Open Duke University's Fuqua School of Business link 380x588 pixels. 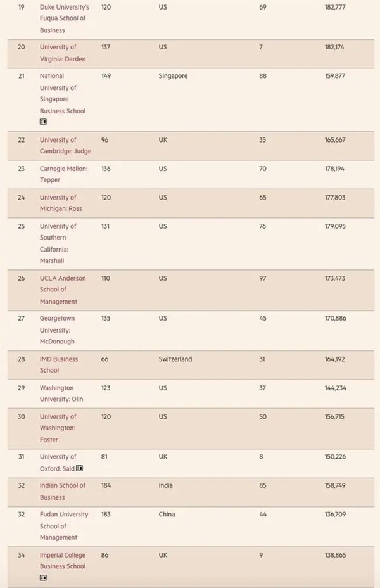click(64, 18)
